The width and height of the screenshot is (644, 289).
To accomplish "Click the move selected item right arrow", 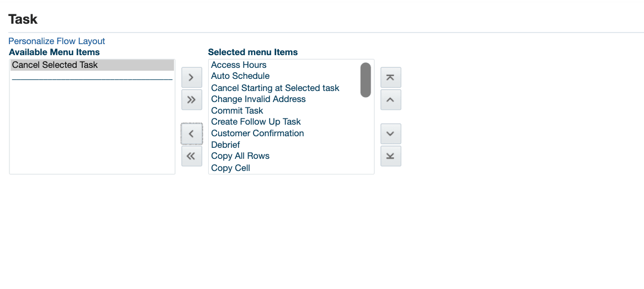I will tap(192, 77).
